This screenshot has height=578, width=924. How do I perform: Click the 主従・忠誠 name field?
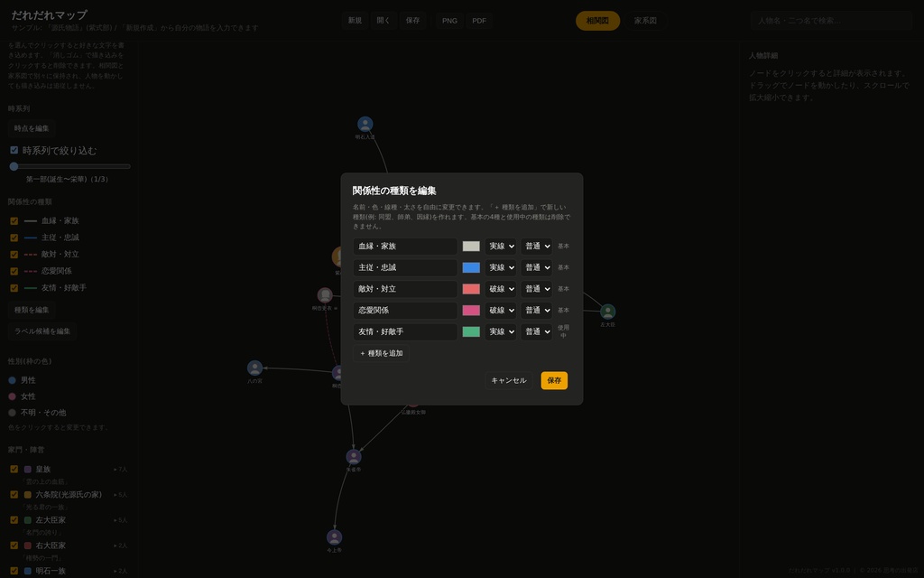[x=405, y=267]
